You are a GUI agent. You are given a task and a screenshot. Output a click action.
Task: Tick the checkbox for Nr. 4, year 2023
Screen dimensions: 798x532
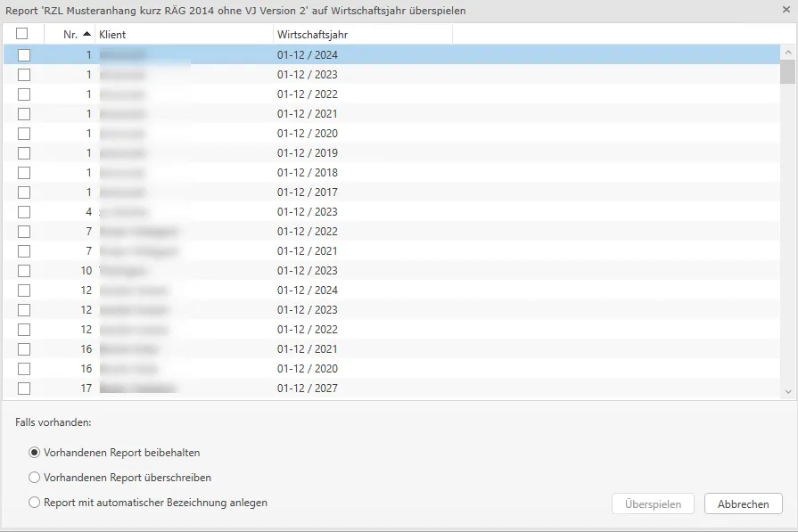click(24, 212)
